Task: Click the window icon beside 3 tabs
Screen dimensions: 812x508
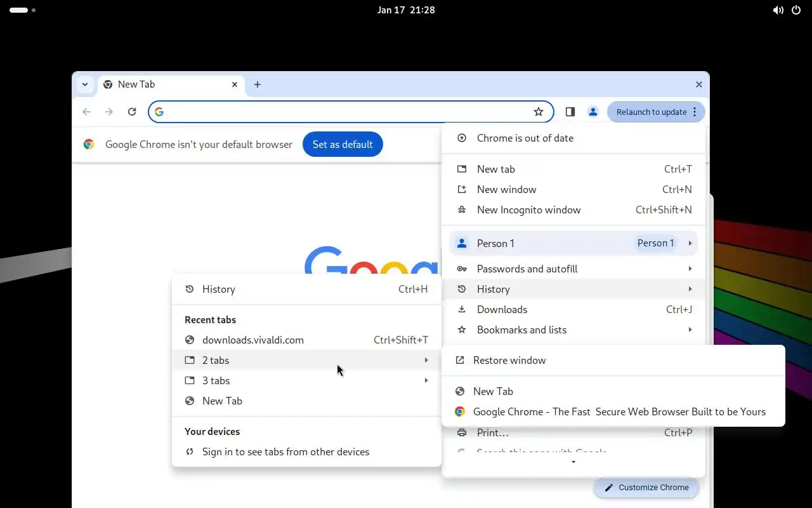Action: click(x=190, y=380)
